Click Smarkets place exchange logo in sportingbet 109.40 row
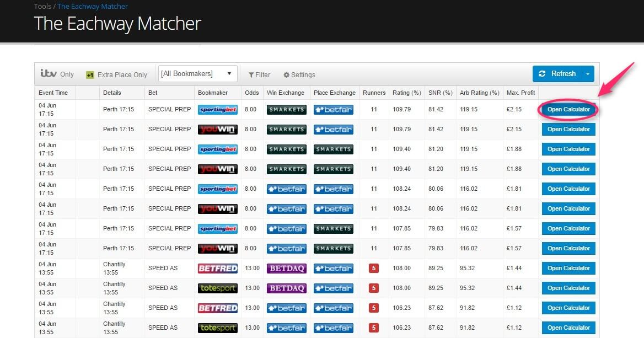The image size is (644, 338). [334, 149]
